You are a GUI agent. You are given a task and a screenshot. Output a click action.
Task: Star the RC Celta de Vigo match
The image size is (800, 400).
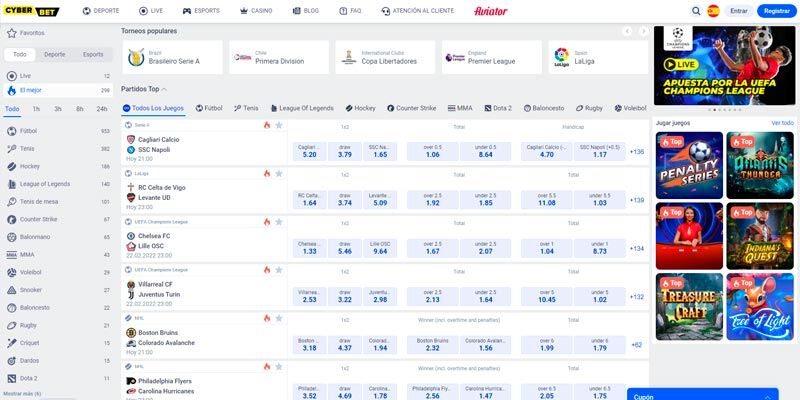point(279,173)
